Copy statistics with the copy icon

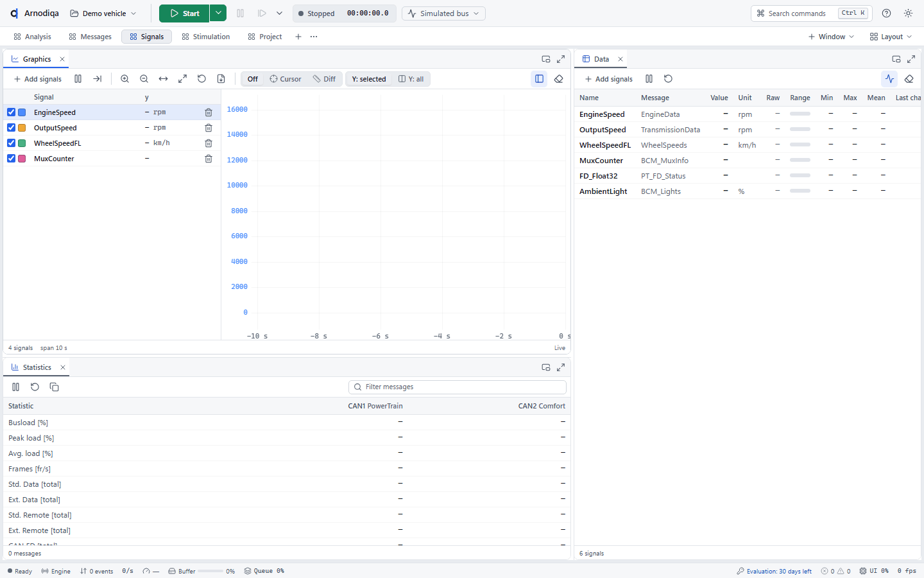point(55,387)
